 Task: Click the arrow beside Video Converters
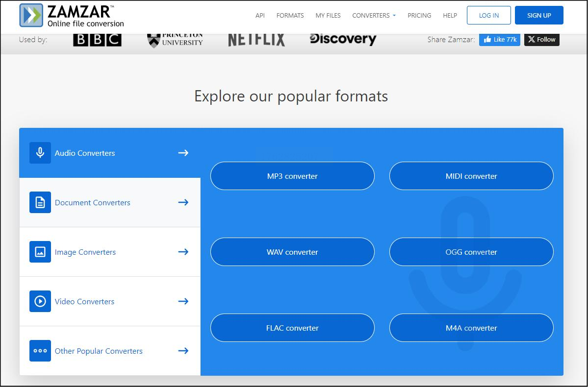[183, 301]
